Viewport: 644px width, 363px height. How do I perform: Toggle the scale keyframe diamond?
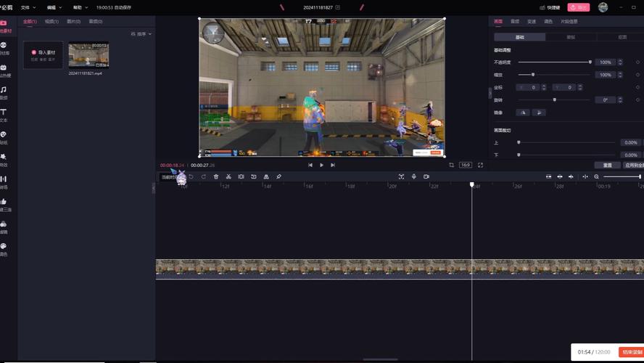637,75
